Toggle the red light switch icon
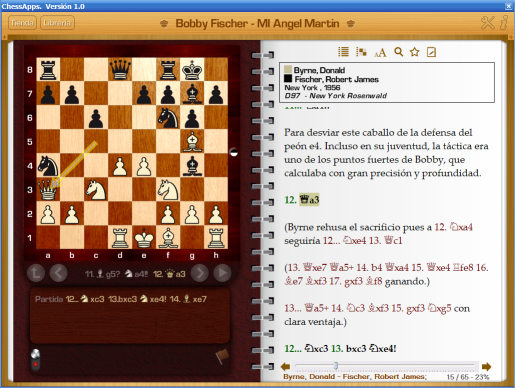The width and height of the screenshot is (515, 388). coord(35,360)
